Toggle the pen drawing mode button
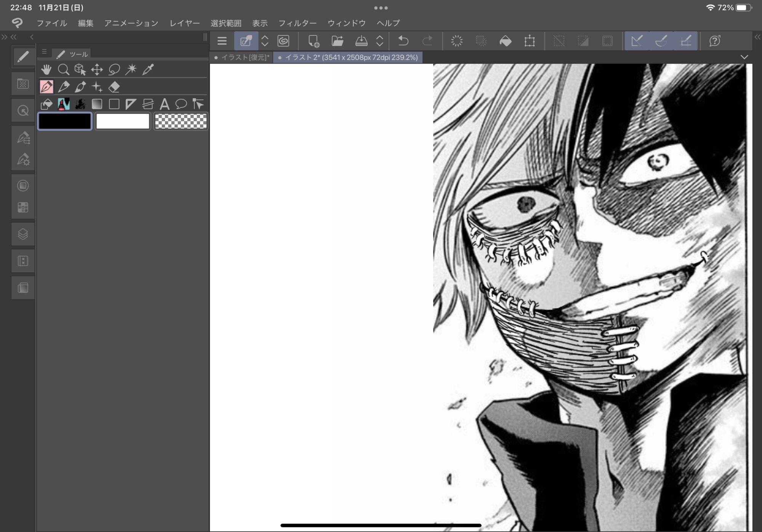This screenshot has width=762, height=532. click(246, 41)
